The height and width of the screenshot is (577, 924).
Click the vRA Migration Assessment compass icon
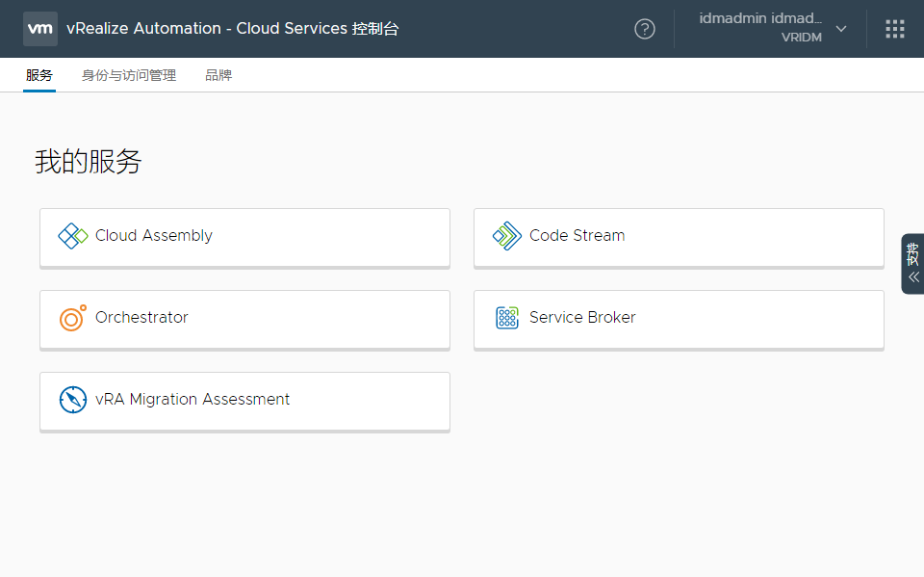(73, 400)
